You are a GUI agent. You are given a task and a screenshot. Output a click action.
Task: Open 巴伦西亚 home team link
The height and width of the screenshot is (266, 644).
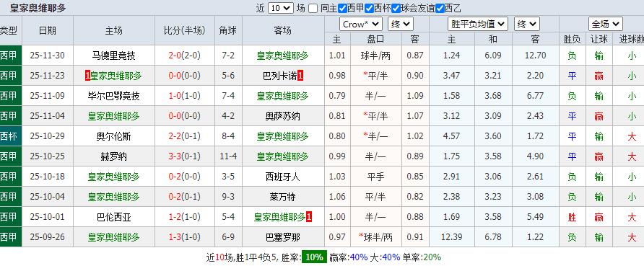[x=114, y=217]
